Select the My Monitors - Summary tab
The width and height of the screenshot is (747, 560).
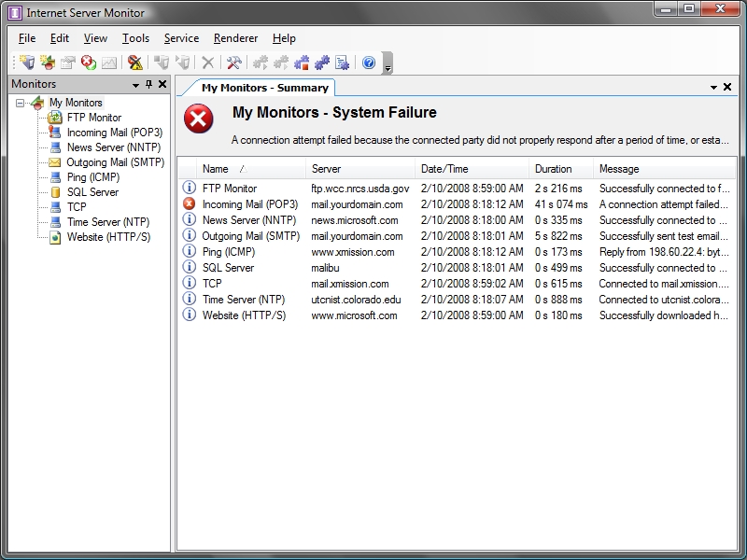[x=264, y=88]
